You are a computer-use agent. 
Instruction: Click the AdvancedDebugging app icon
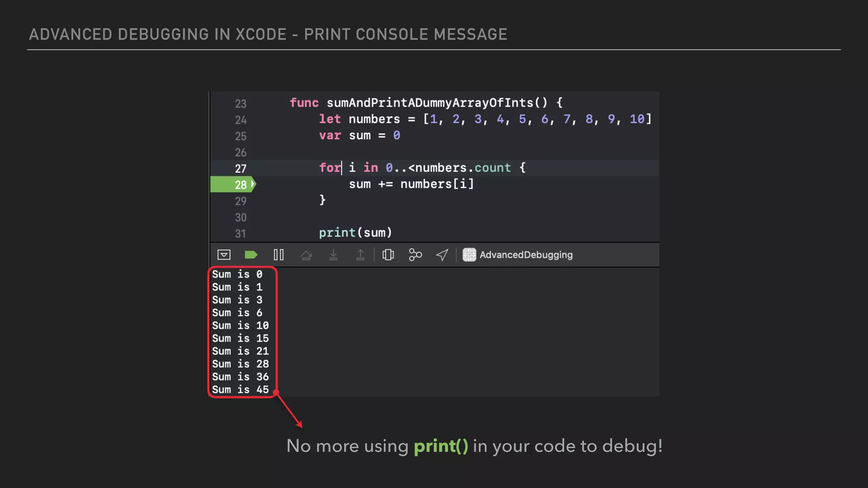coord(469,255)
